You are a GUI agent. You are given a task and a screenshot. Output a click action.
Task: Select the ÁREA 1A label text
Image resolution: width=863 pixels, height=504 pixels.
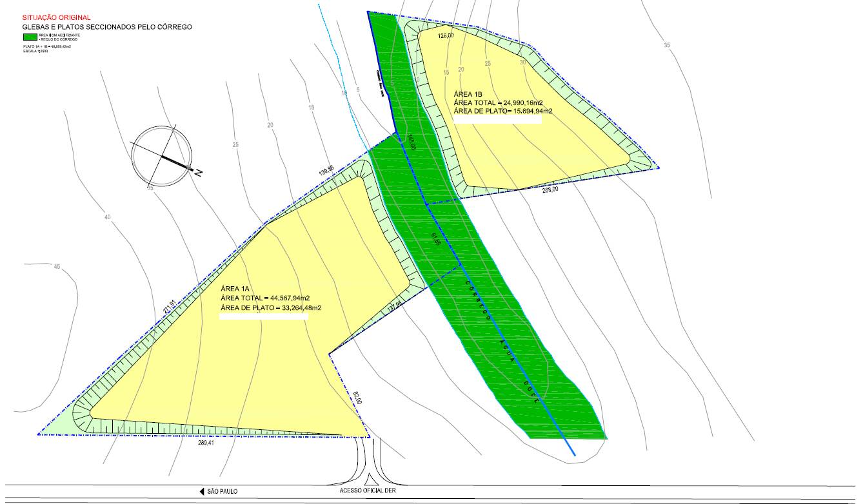235,288
